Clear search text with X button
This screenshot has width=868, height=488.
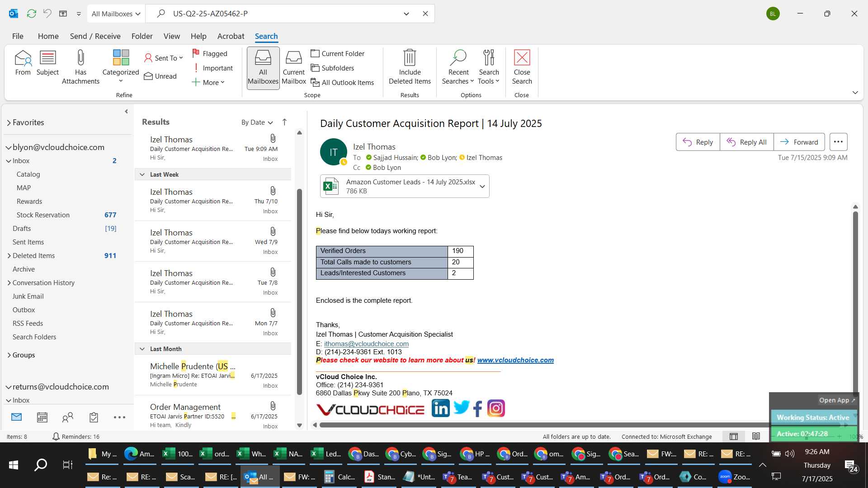(425, 14)
